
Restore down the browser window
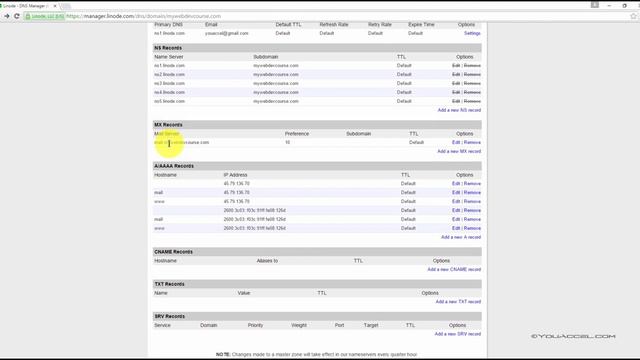pyautogui.click(x=624, y=6)
